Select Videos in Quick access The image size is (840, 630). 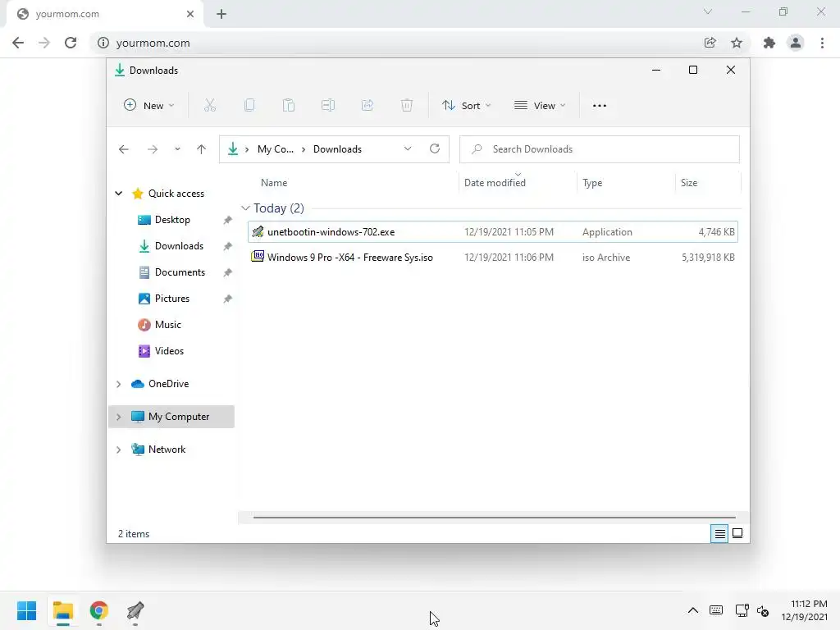click(169, 351)
